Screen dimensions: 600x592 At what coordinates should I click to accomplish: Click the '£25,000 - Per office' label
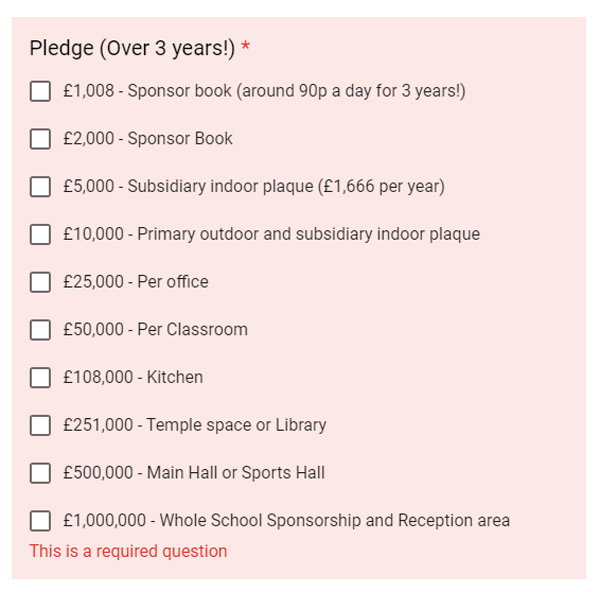tap(136, 282)
